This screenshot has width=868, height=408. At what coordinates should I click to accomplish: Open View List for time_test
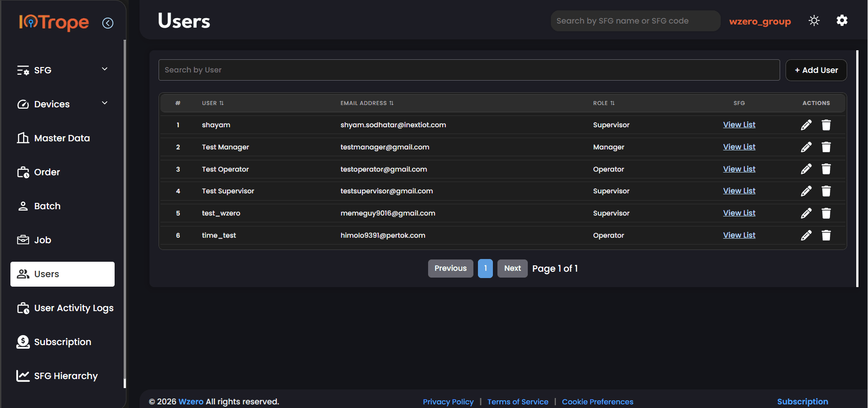coord(739,235)
